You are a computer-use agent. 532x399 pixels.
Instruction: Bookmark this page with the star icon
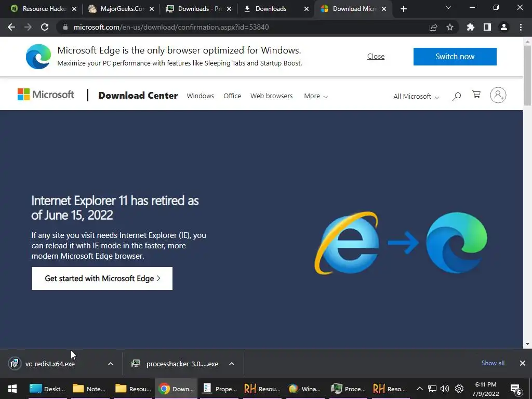(x=450, y=27)
